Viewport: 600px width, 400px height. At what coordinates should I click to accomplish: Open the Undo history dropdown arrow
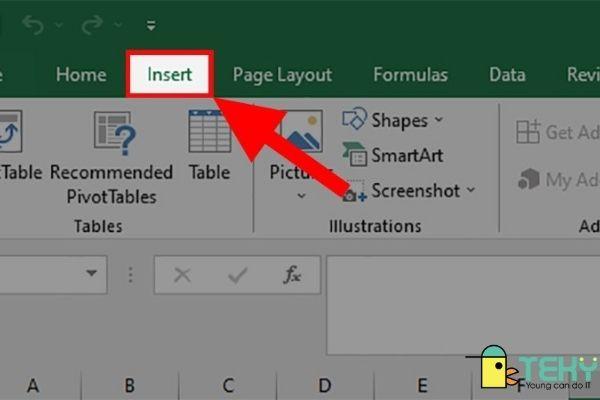point(59,25)
